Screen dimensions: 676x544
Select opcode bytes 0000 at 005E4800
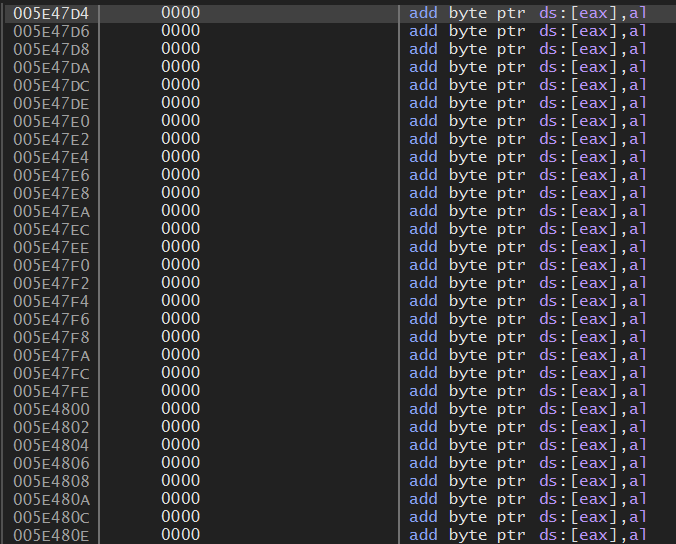point(181,409)
